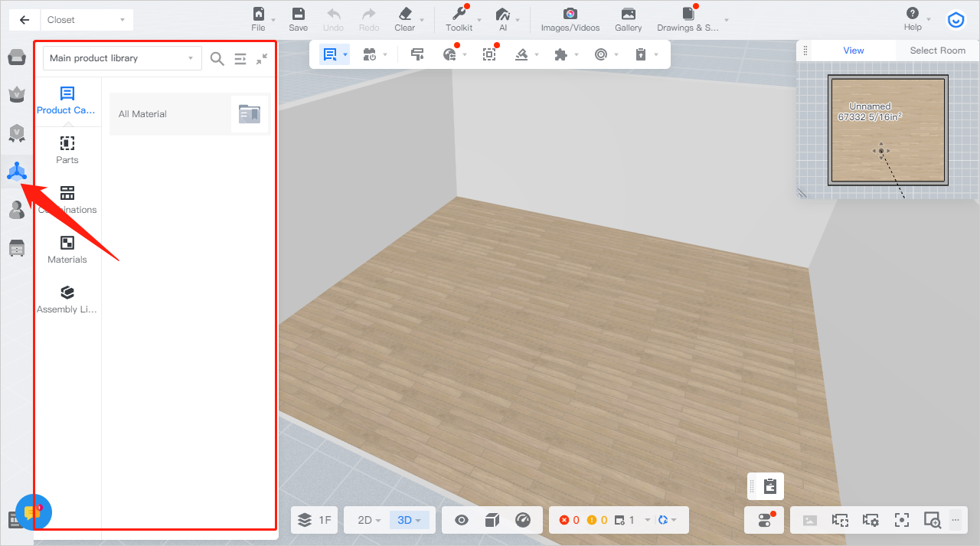Click the back arrow button
The image size is (980, 546).
pos(24,20)
